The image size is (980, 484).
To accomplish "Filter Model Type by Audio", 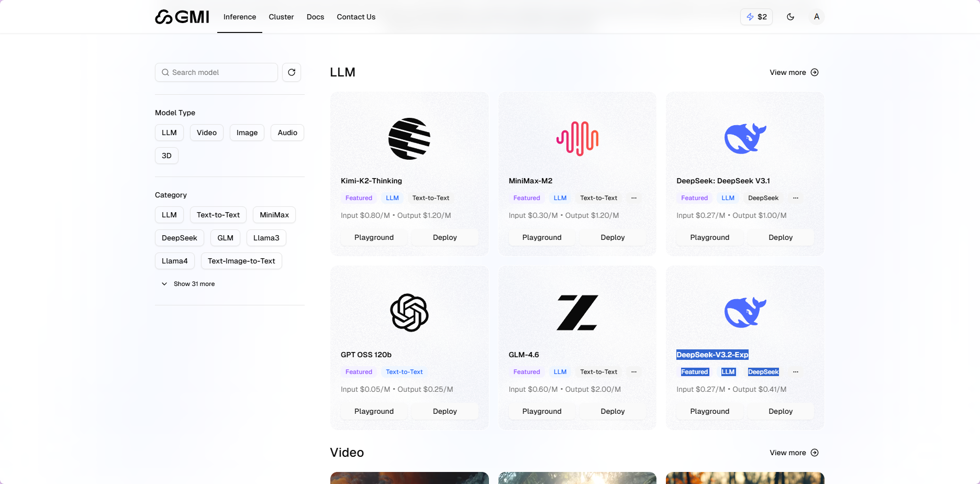I will [287, 133].
